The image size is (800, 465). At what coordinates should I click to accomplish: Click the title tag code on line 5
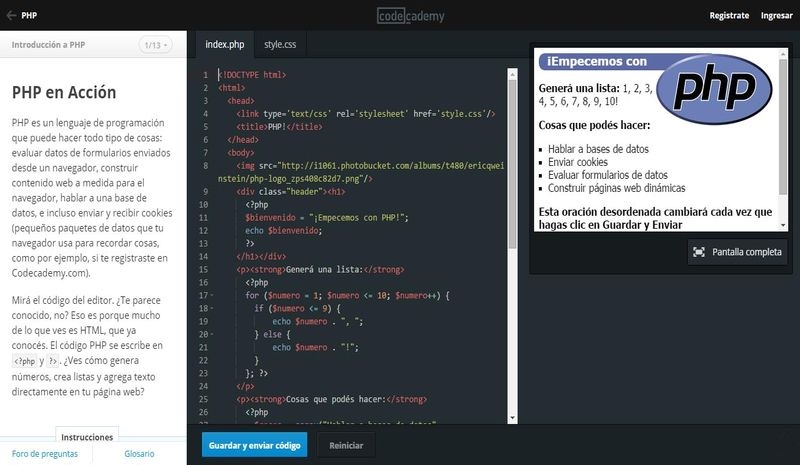click(279, 127)
